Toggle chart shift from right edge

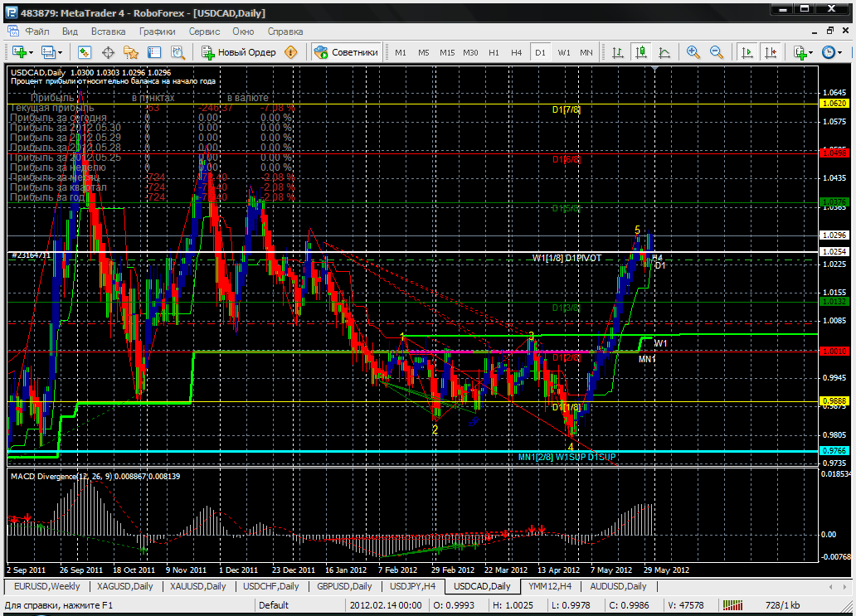coord(771,52)
